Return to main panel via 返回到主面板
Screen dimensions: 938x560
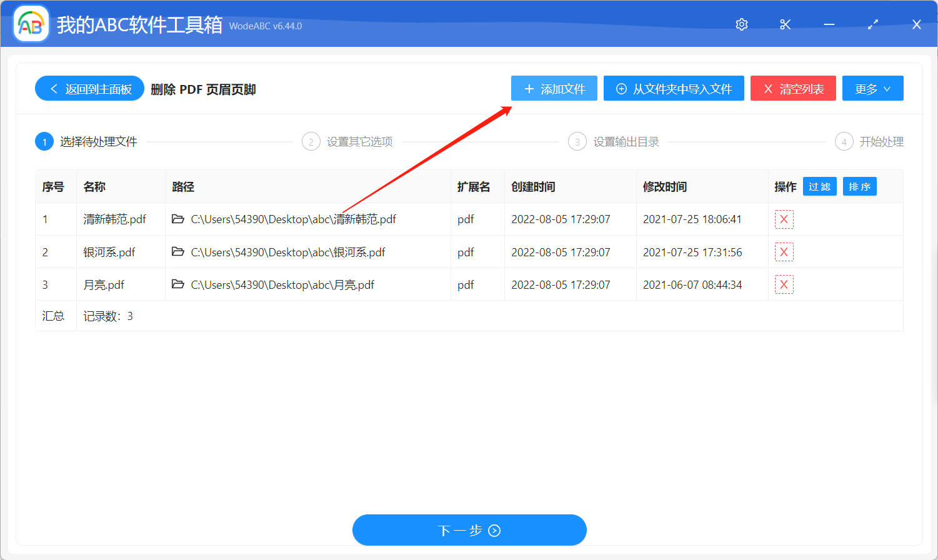click(89, 88)
